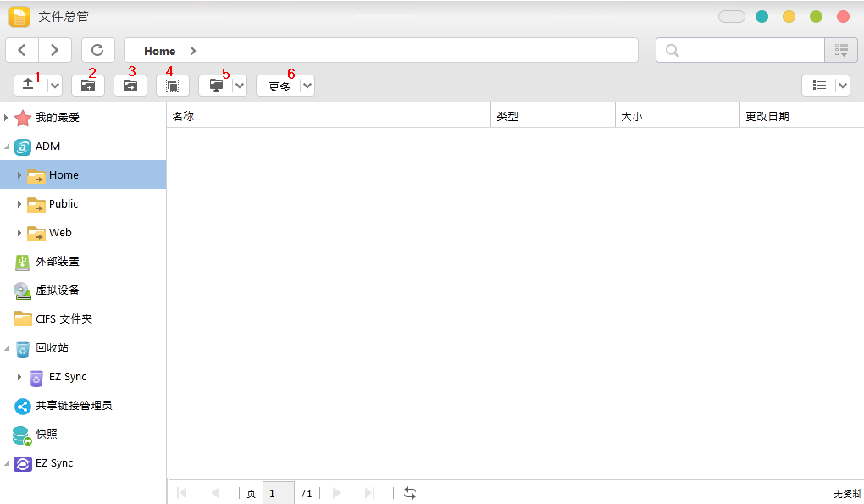Refresh the current folder view

tap(97, 50)
